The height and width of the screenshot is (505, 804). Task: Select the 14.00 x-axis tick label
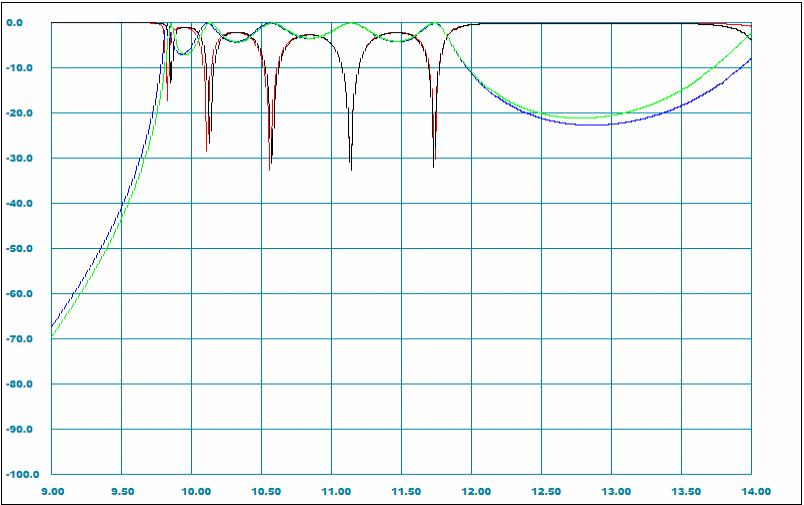coord(755,490)
